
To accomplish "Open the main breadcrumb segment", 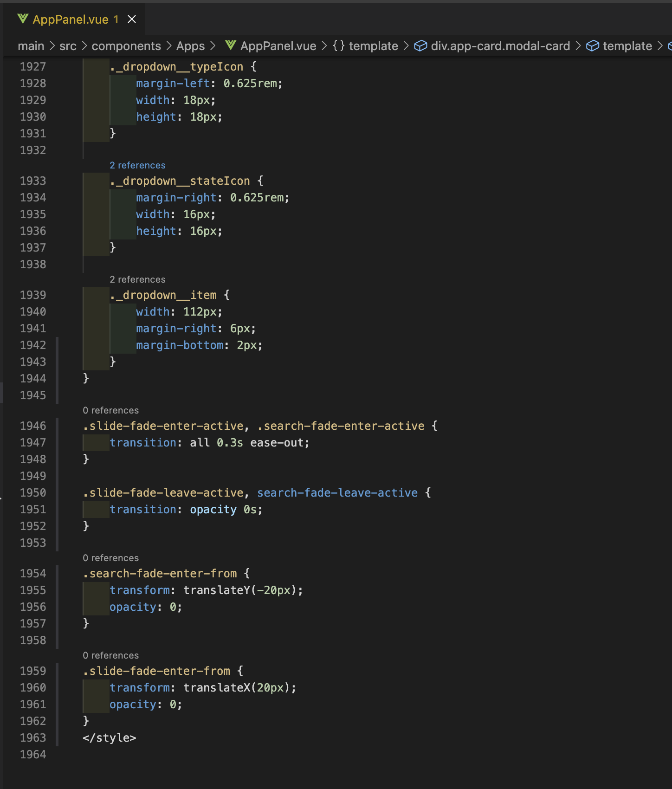I will pos(31,46).
